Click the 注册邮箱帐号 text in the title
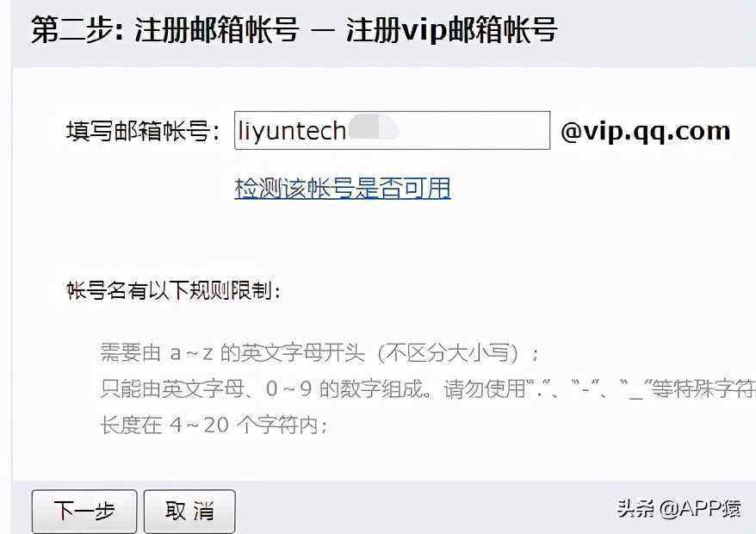This screenshot has width=756, height=534. [x=216, y=30]
